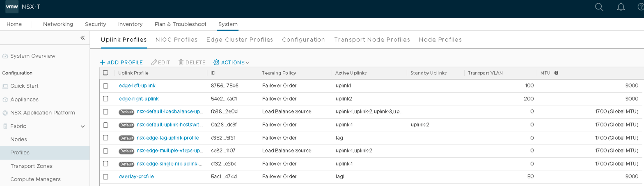The width and height of the screenshot is (644, 186).
Task: Open the edge-right-uplink profile link
Action: (139, 99)
